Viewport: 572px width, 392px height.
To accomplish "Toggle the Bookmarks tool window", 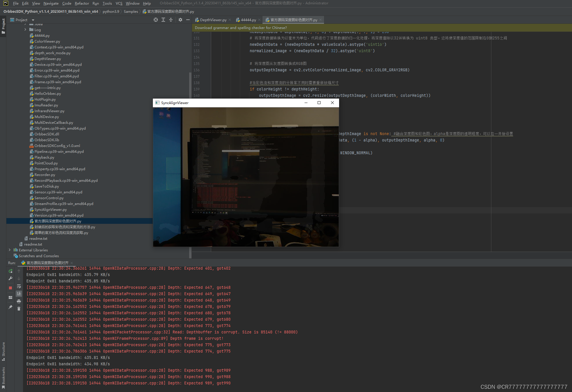I will 3,378.
